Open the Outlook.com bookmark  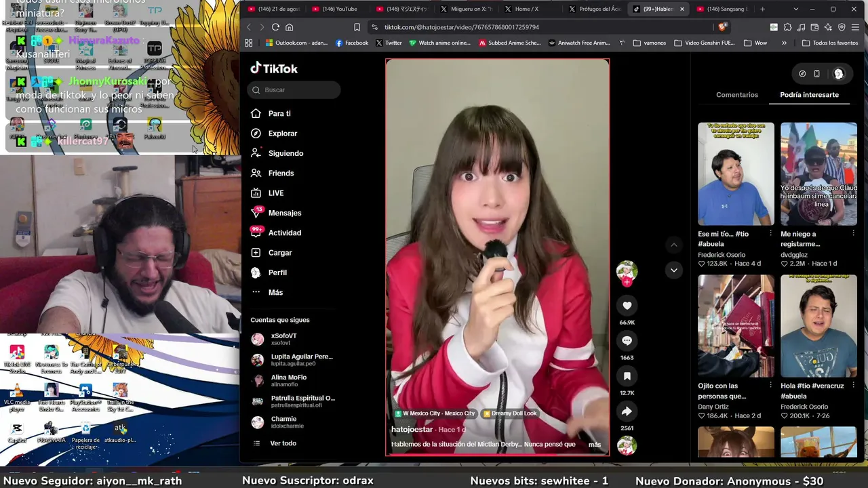click(x=296, y=43)
